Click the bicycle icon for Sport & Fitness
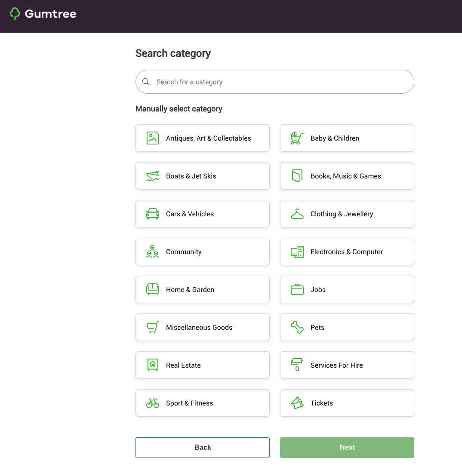 pyautogui.click(x=153, y=403)
